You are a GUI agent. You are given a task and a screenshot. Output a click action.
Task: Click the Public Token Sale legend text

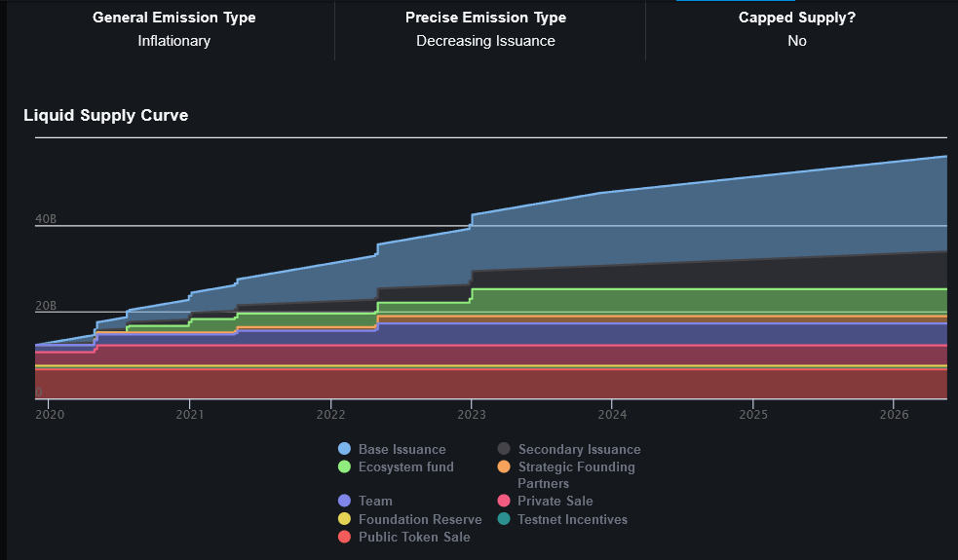[414, 537]
